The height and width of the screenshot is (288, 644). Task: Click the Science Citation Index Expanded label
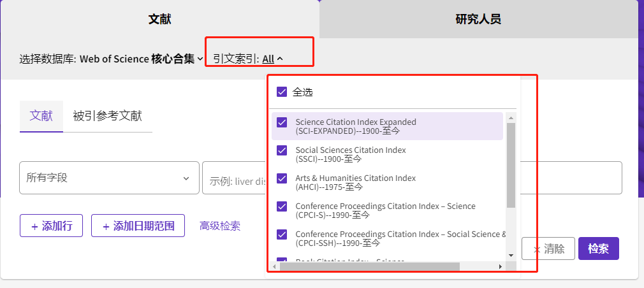[356, 126]
